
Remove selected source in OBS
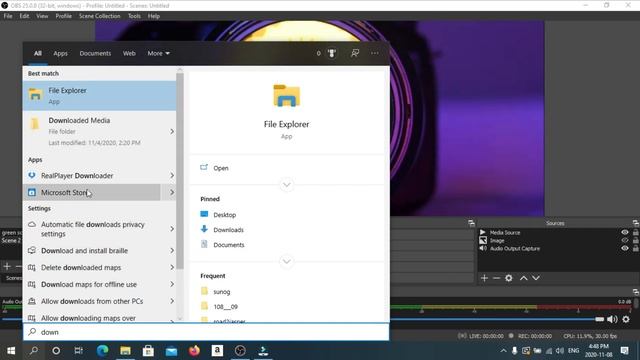496,278
